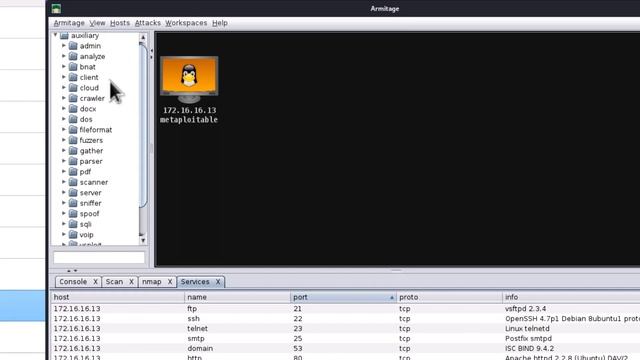Click the docx folder icon
The height and width of the screenshot is (360, 640).
pos(73,109)
